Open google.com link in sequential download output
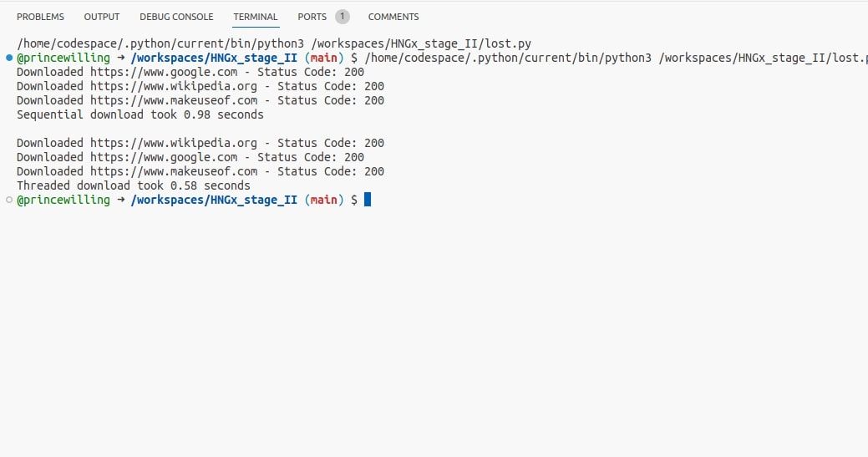The height and width of the screenshot is (457, 868). pos(164,72)
